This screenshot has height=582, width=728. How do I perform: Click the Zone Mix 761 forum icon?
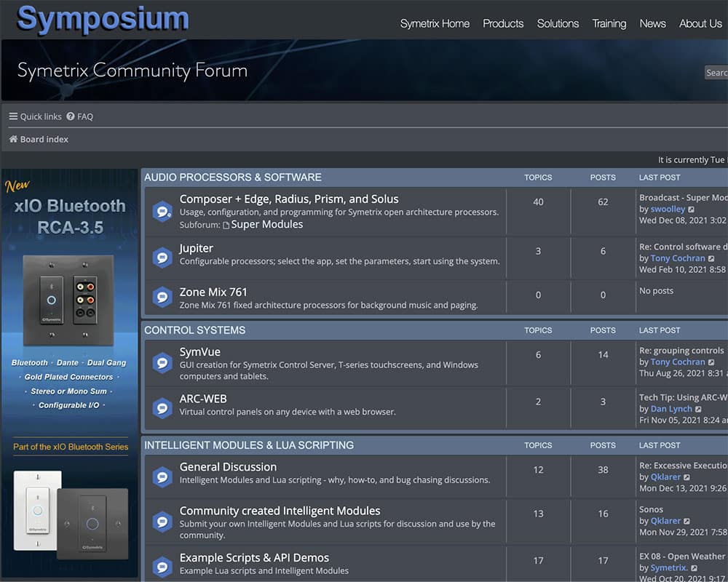point(162,297)
